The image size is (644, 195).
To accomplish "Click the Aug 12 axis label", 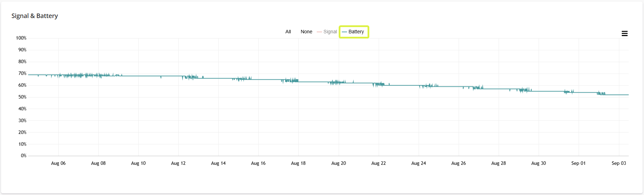I will coord(178,163).
